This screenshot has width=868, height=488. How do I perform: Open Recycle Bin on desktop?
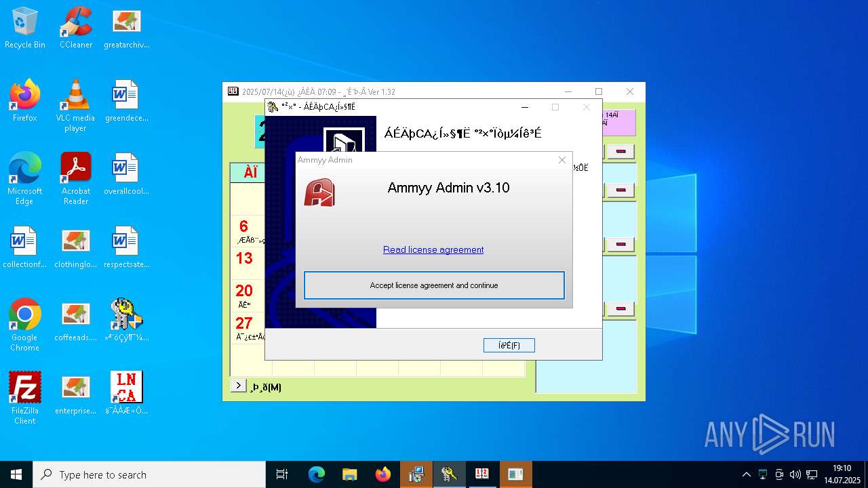tap(24, 28)
